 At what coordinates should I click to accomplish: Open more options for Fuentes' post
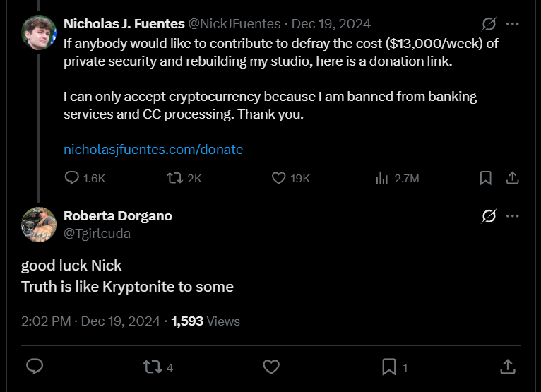click(513, 24)
